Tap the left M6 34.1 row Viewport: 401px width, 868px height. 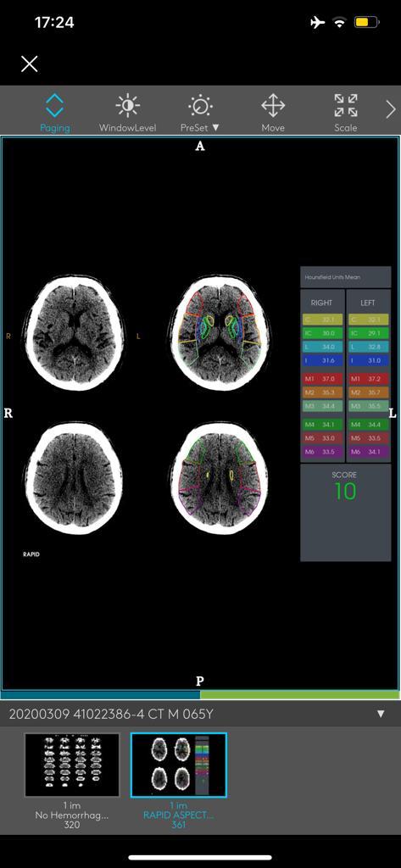(x=368, y=452)
